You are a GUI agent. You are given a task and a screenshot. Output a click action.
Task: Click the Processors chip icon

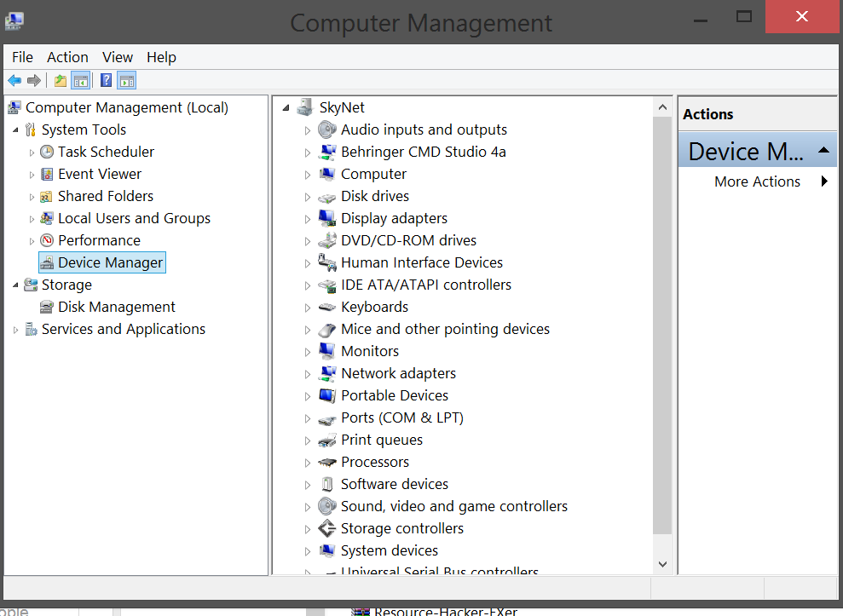pyautogui.click(x=326, y=462)
